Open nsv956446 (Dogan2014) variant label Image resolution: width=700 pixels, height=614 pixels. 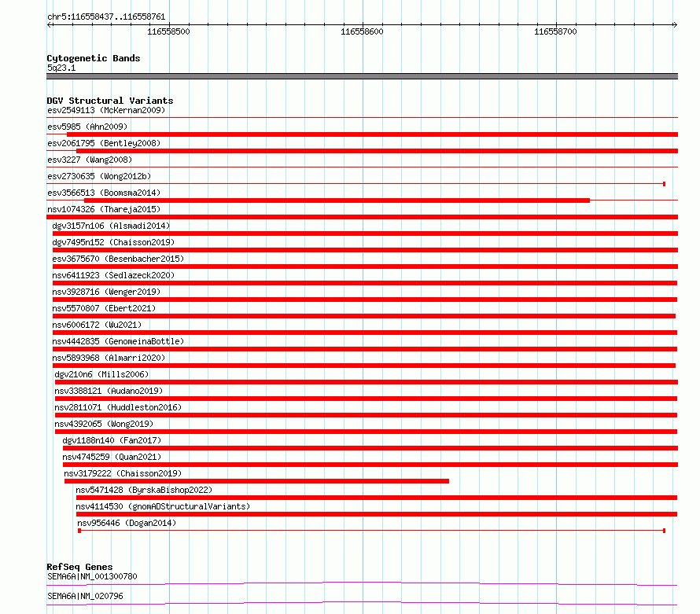pos(127,523)
